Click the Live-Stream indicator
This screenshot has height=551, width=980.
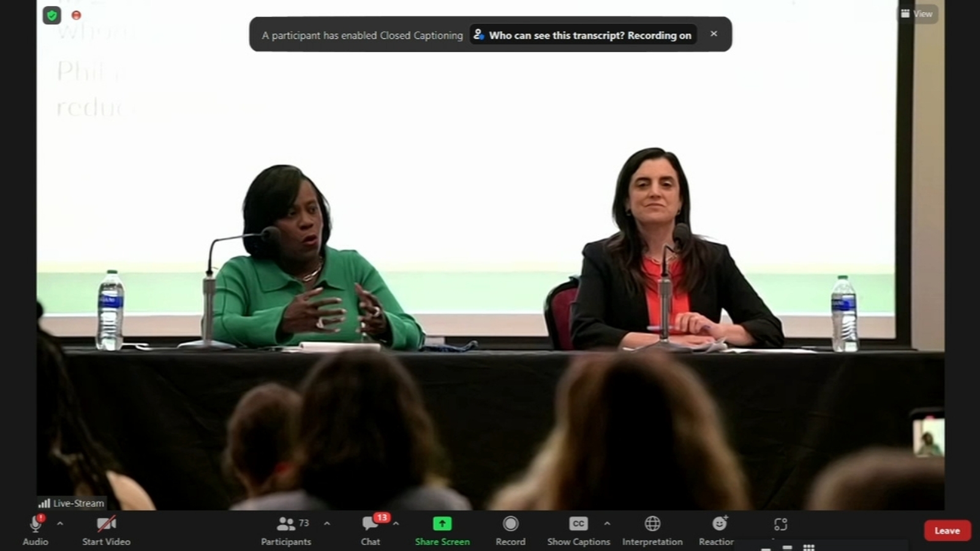70,503
